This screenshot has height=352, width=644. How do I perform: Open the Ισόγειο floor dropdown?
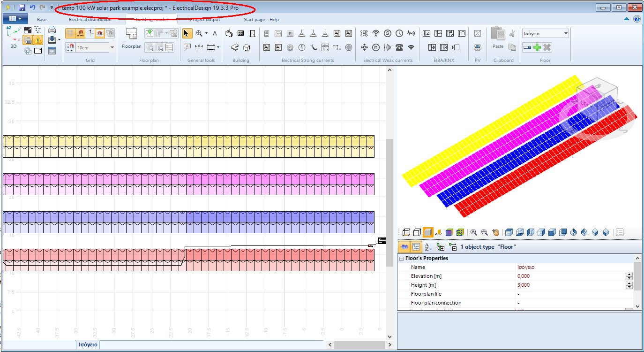tap(566, 33)
